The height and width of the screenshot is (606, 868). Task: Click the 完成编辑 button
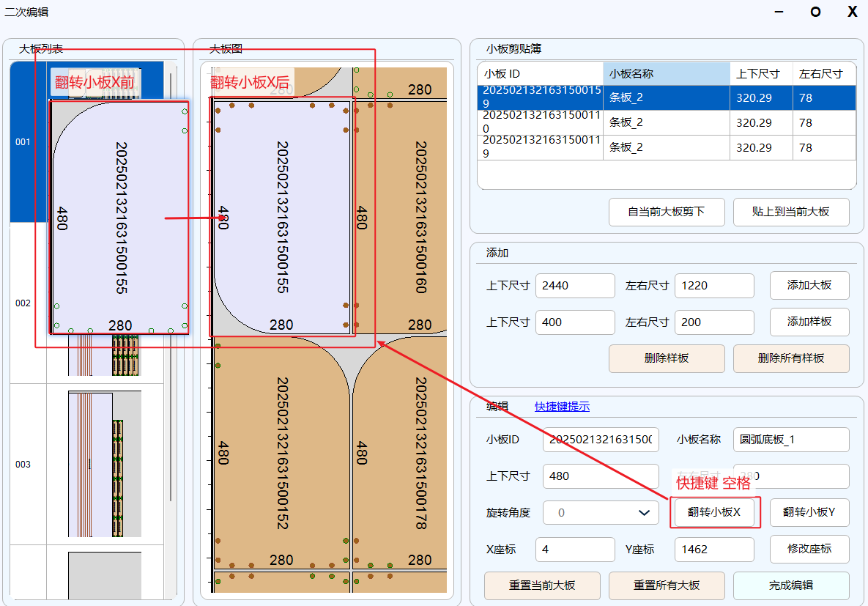coord(791,585)
